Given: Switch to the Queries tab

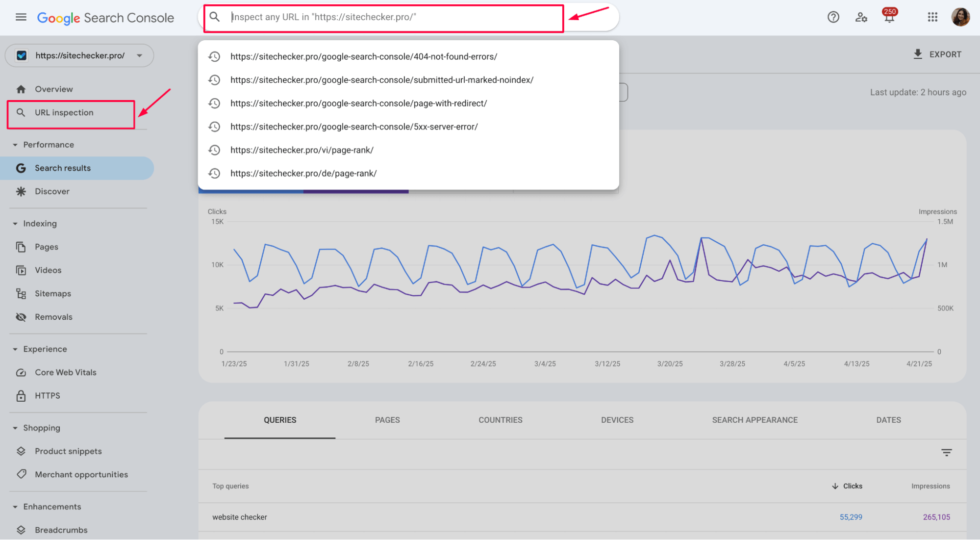Looking at the screenshot, I should click(x=280, y=420).
